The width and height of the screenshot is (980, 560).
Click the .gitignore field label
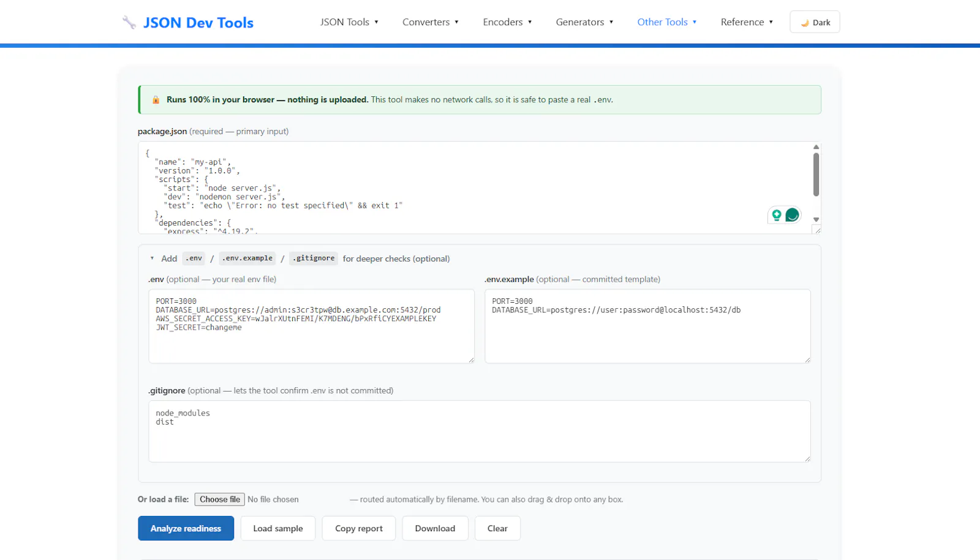[x=271, y=390]
